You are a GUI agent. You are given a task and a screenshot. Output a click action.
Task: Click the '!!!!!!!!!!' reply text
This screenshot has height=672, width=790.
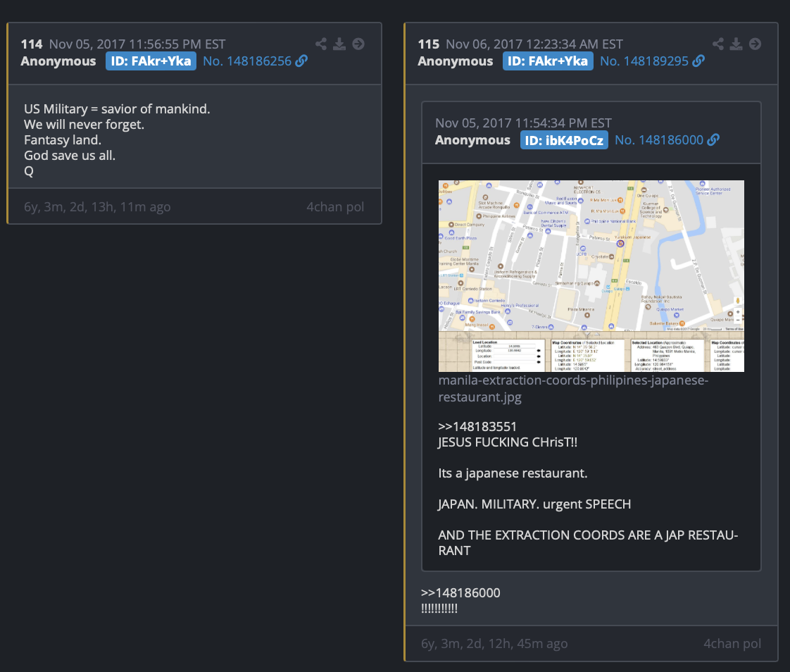439,609
